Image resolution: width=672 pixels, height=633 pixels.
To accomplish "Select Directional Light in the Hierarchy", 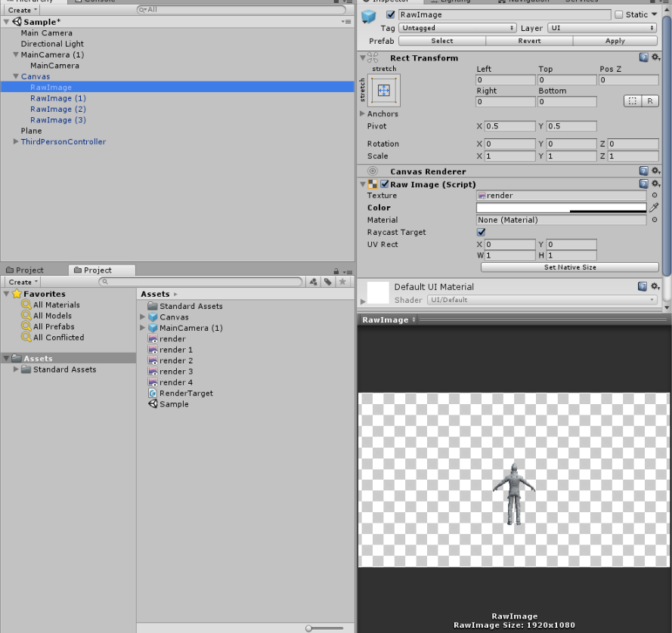I will (52, 44).
